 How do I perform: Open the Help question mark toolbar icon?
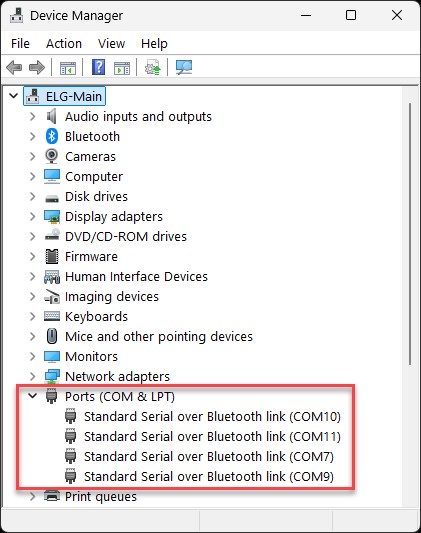(x=99, y=67)
